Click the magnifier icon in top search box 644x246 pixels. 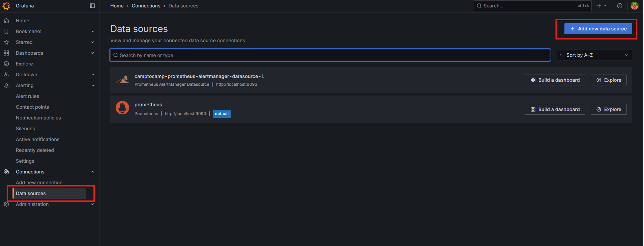479,6
